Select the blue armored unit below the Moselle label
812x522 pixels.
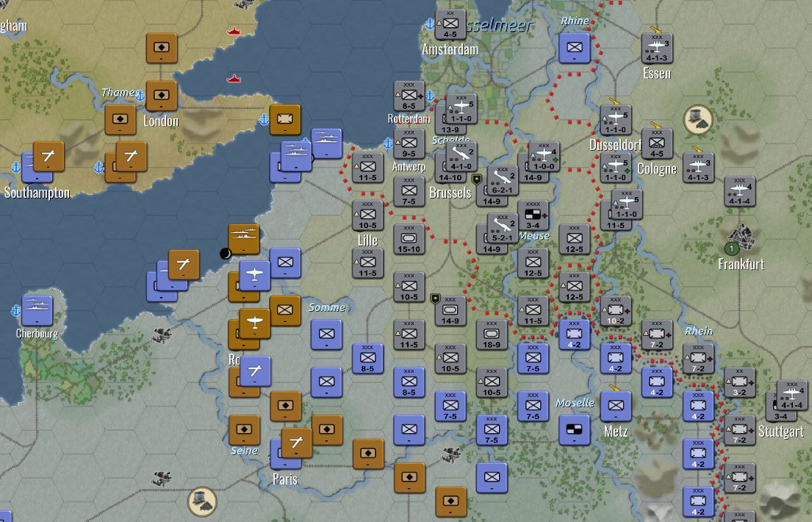(x=575, y=429)
